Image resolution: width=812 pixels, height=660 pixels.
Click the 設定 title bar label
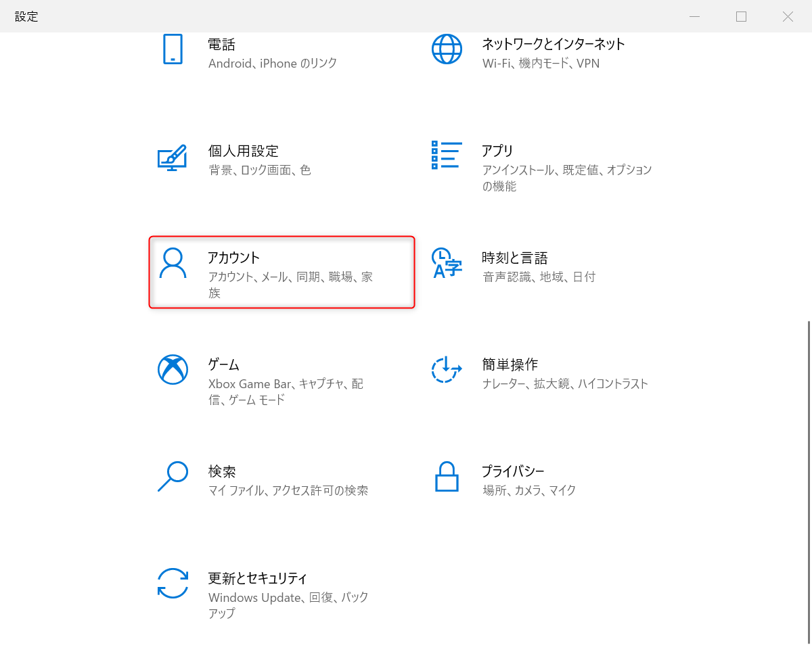[x=26, y=16]
